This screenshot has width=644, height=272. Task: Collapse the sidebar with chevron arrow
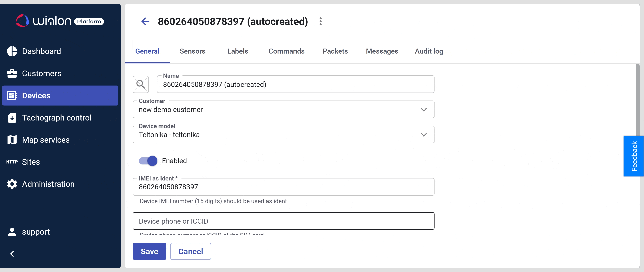[12, 254]
